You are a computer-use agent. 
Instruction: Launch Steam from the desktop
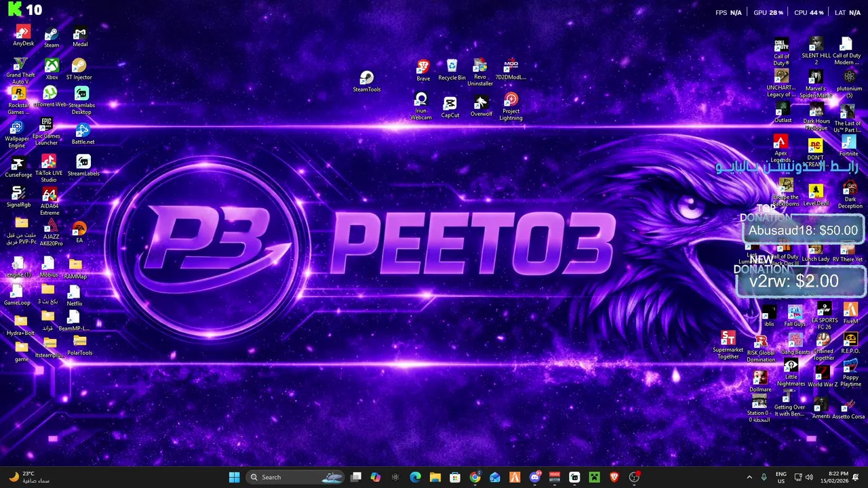coord(52,37)
